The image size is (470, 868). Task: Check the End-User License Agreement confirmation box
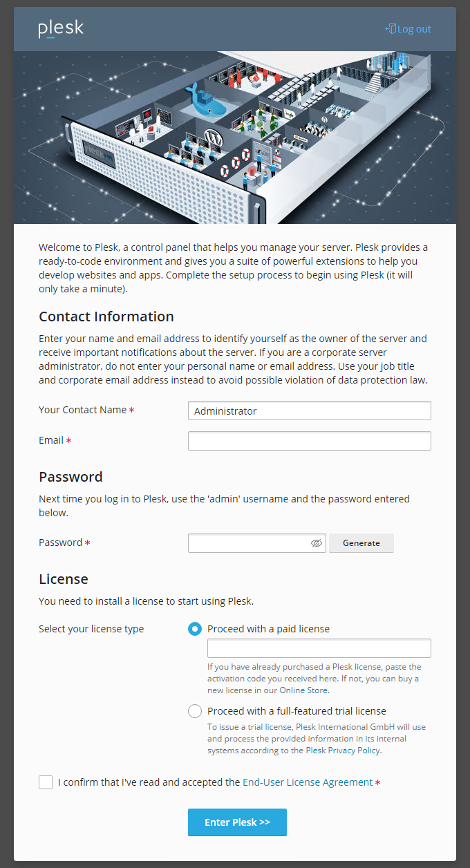tap(46, 782)
